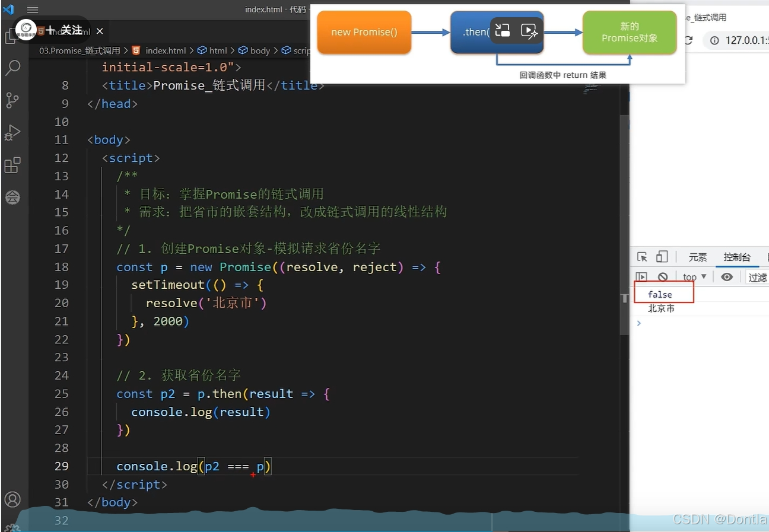
Task: Click the site info icon in address bar
Action: pyautogui.click(x=714, y=40)
